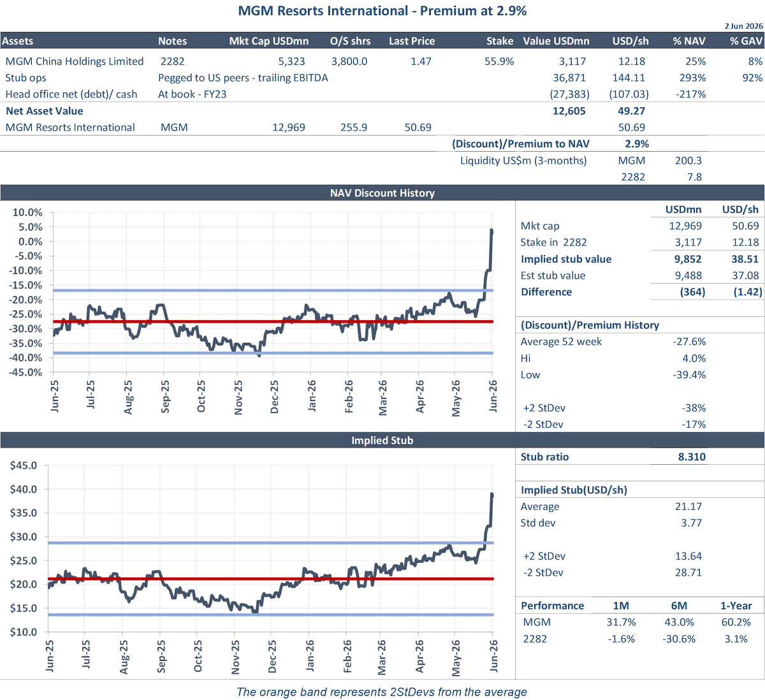Click the difference value '(364)'

point(692,292)
